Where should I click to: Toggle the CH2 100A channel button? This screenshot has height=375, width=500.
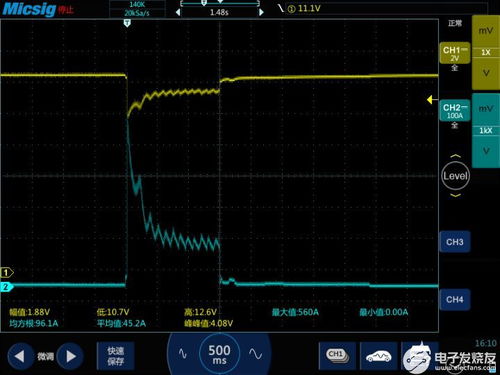click(455, 110)
